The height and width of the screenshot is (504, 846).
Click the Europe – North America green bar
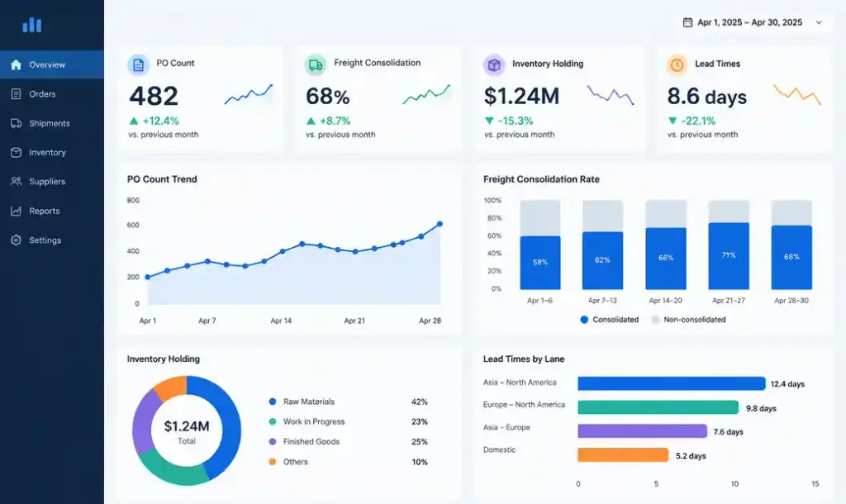(658, 407)
